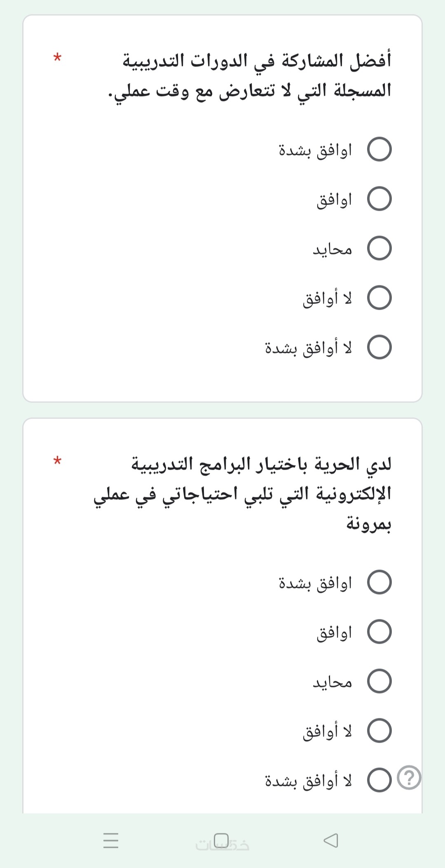This screenshot has height=868, width=445.
Task: Select 'اوافق بشدة' in the second question
Action: click(x=379, y=582)
